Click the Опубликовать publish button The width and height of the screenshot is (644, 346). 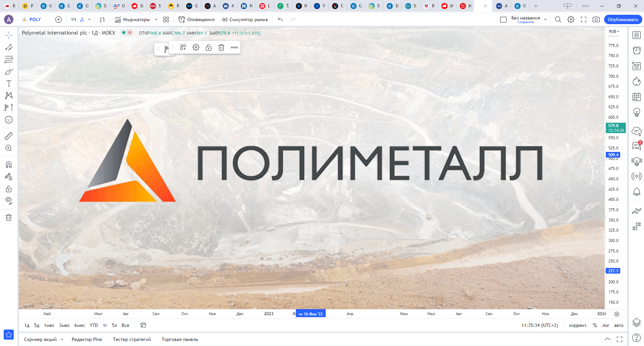pyautogui.click(x=623, y=19)
